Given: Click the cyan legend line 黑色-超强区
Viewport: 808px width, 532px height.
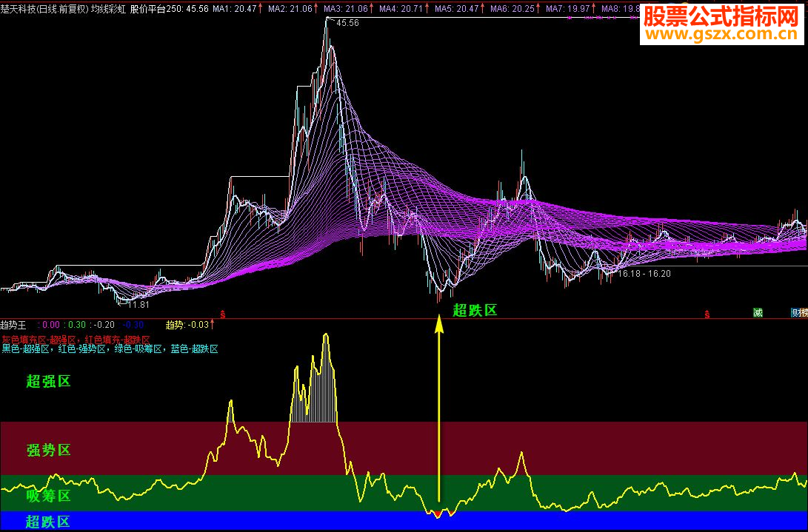Looking at the screenshot, I should click(x=110, y=349).
